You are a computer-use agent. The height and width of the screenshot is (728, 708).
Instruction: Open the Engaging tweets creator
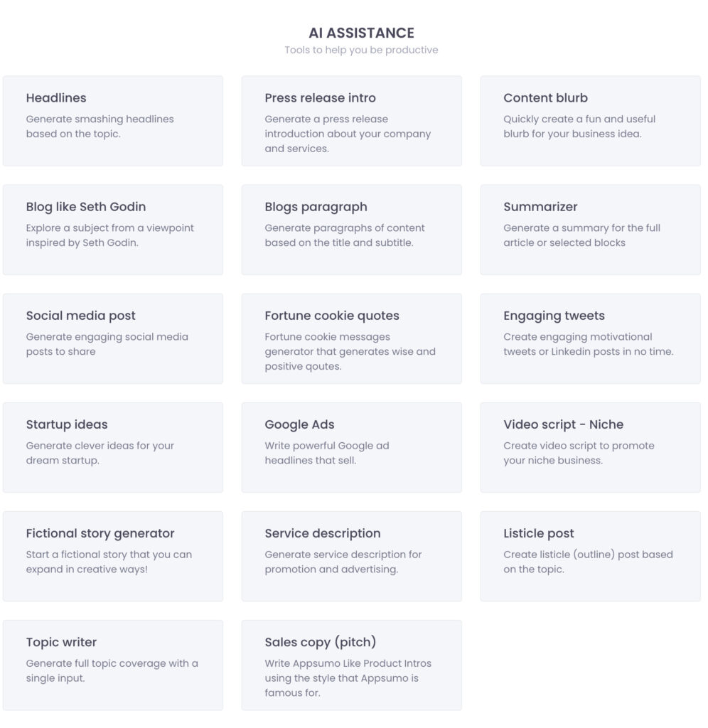tap(591, 338)
